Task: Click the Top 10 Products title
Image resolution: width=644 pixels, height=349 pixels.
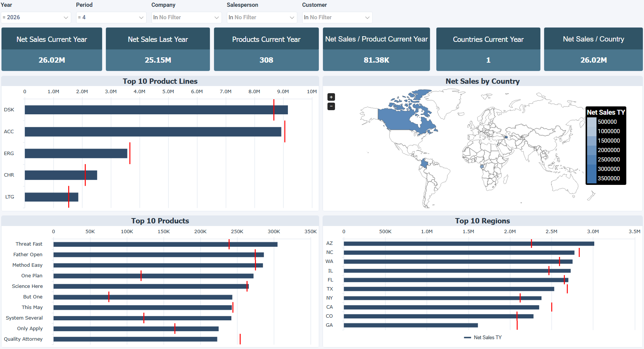Action: (x=160, y=221)
